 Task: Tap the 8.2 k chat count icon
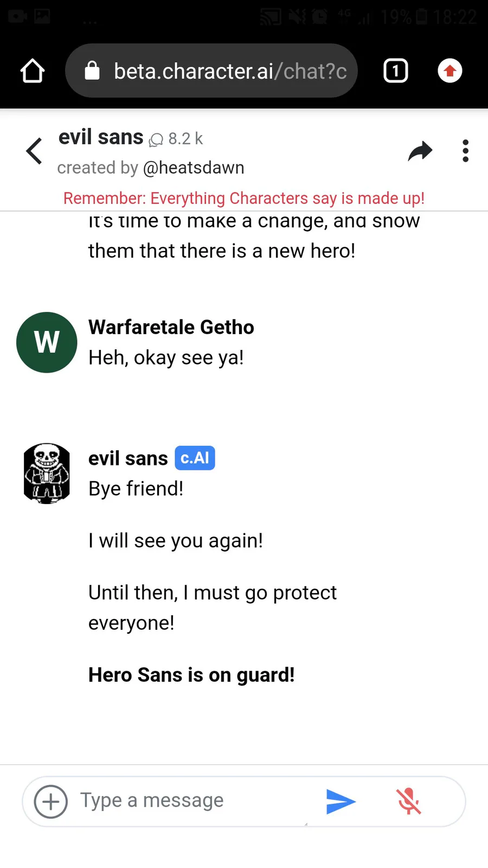pyautogui.click(x=156, y=139)
